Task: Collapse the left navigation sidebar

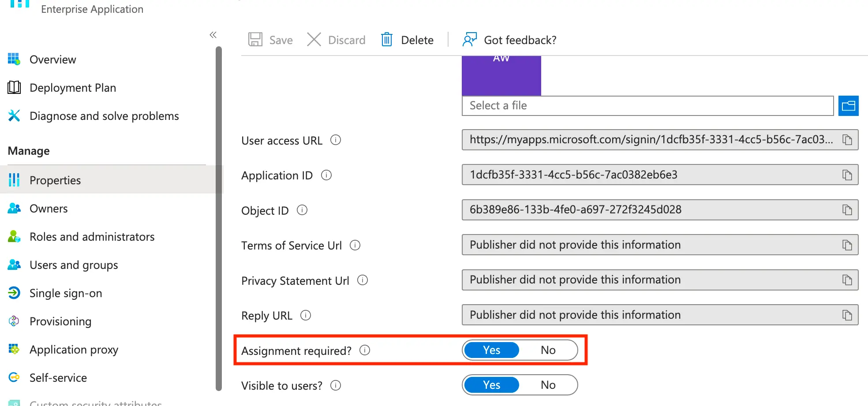Action: click(x=213, y=35)
